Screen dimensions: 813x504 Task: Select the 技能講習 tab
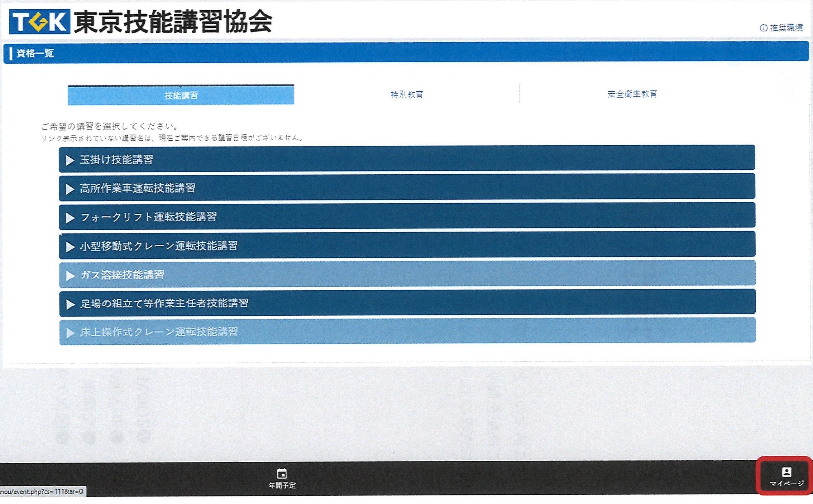click(x=181, y=95)
